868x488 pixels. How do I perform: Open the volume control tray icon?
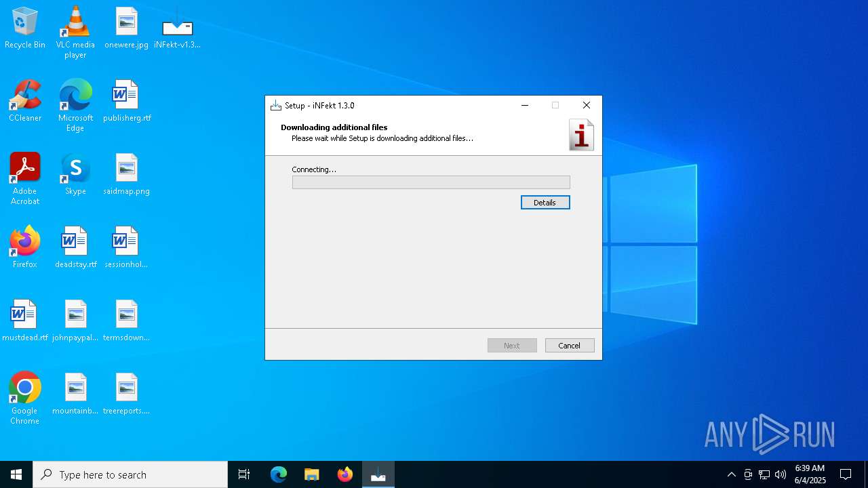point(781,474)
